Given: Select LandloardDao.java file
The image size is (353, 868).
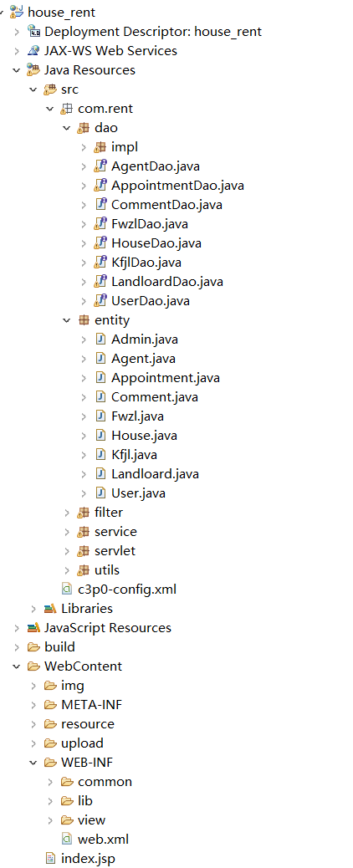Looking at the screenshot, I should (x=167, y=282).
